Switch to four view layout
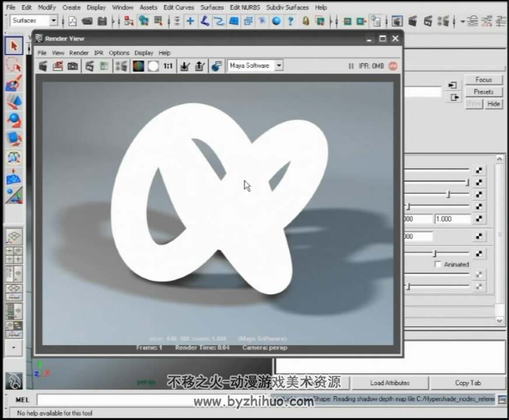Viewport: 509px width, 420px height. (x=13, y=254)
